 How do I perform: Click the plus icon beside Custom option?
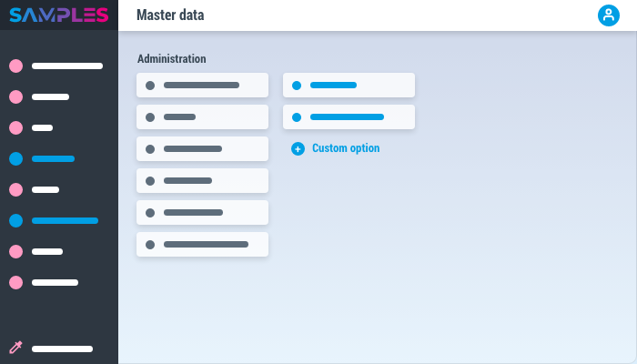coord(298,148)
